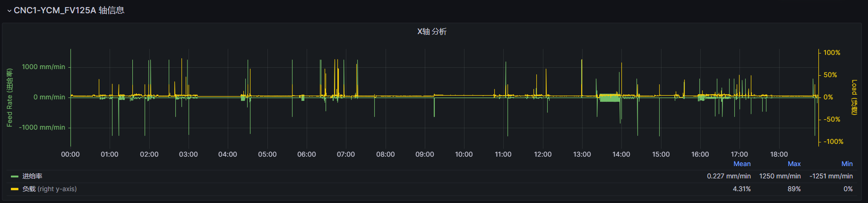868x203 pixels.
Task: Click the 00:00 time axis label
Action: click(x=70, y=154)
